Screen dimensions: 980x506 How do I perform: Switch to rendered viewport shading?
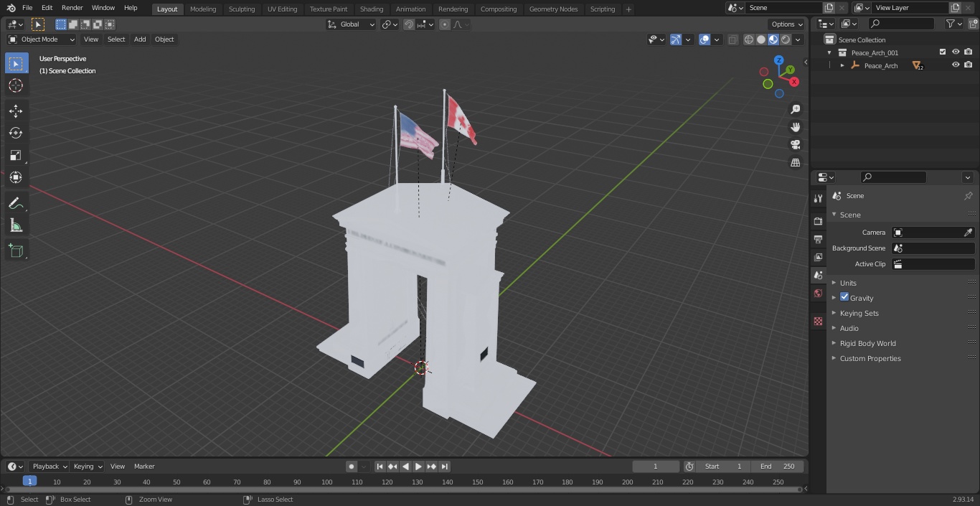(x=786, y=39)
